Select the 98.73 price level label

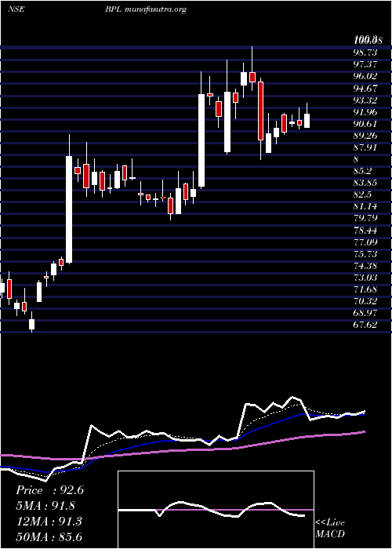365,53
